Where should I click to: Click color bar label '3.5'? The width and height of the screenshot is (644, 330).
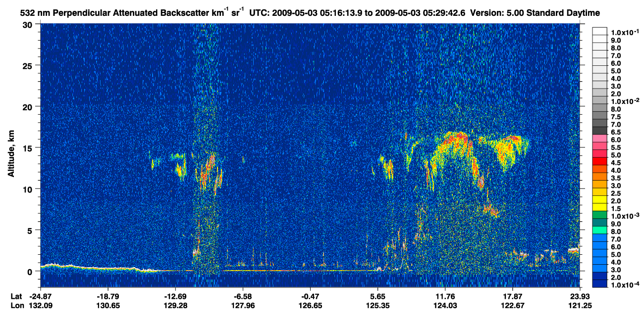click(x=616, y=178)
